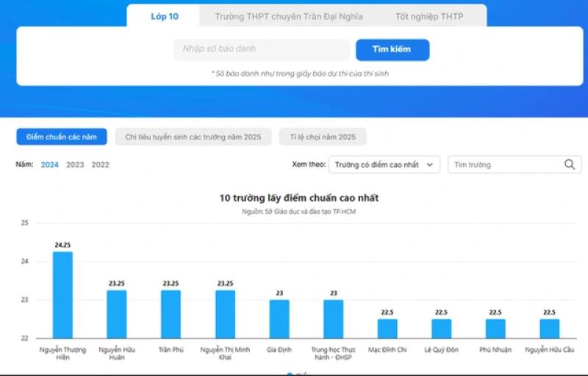Open the Tốt nghiệp THTP tab
588x376 pixels.
click(x=429, y=16)
